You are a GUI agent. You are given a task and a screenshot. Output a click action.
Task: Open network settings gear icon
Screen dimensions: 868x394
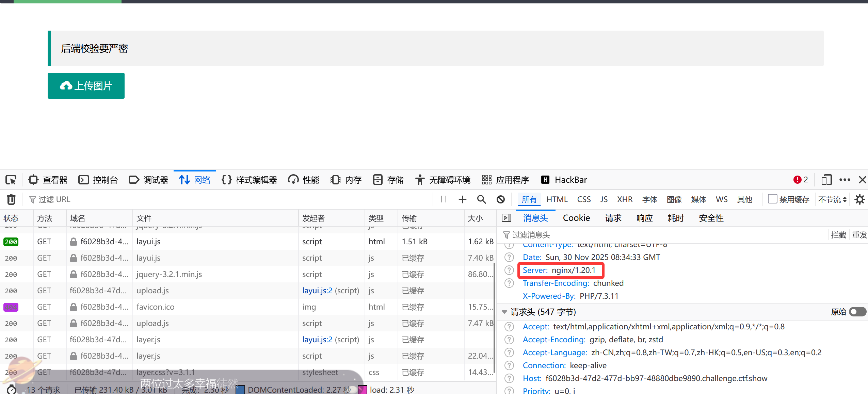pos(860,199)
